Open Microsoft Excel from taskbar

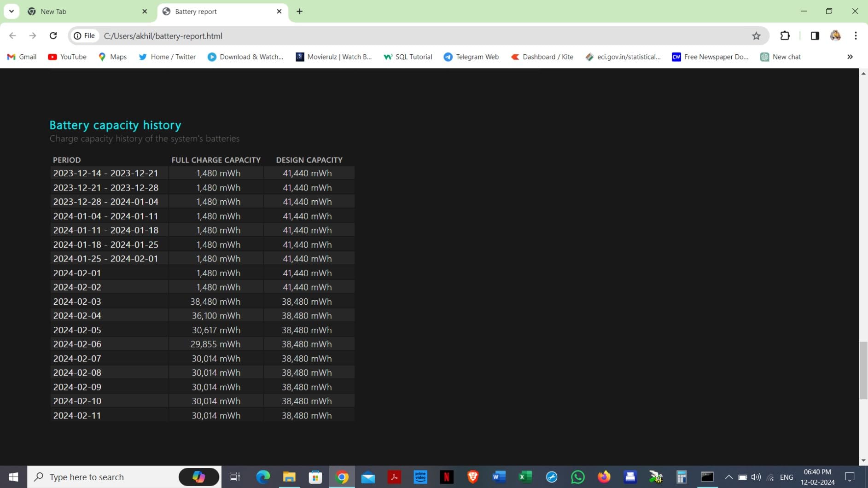point(525,477)
